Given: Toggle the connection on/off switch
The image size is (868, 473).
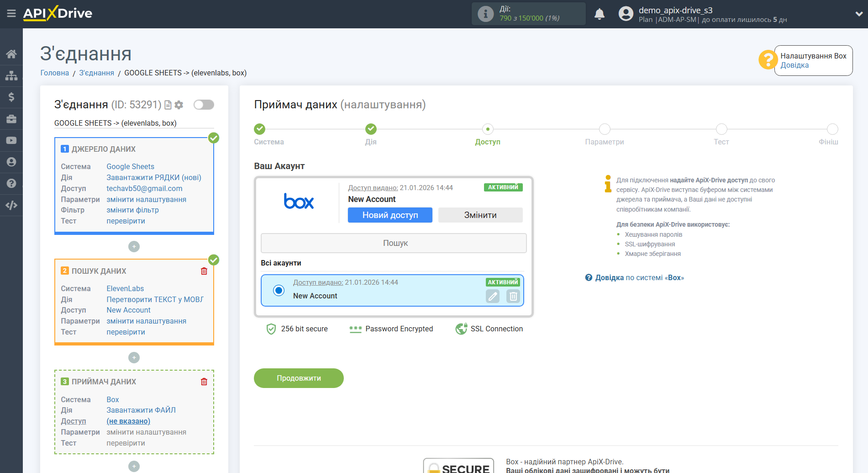Looking at the screenshot, I should click(x=204, y=105).
